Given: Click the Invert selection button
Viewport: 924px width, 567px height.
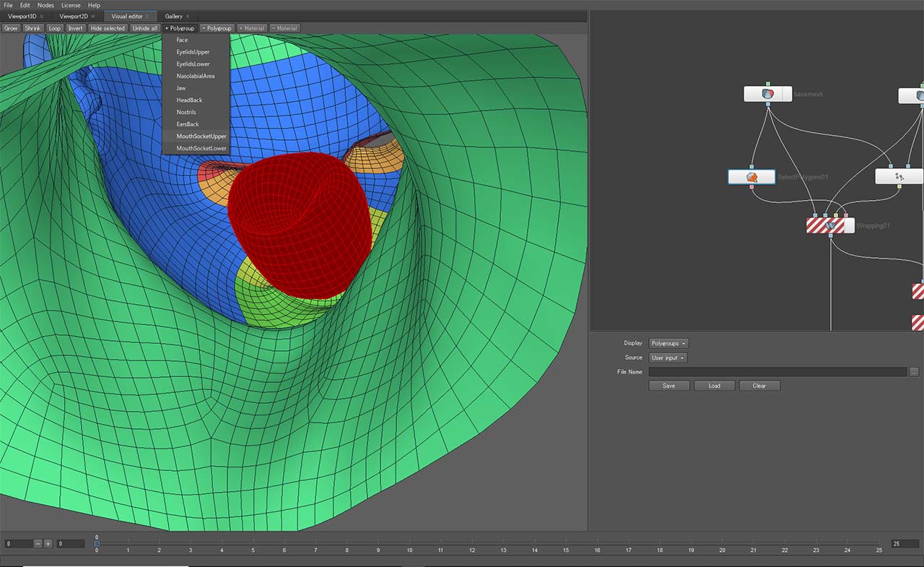Looking at the screenshot, I should point(76,28).
